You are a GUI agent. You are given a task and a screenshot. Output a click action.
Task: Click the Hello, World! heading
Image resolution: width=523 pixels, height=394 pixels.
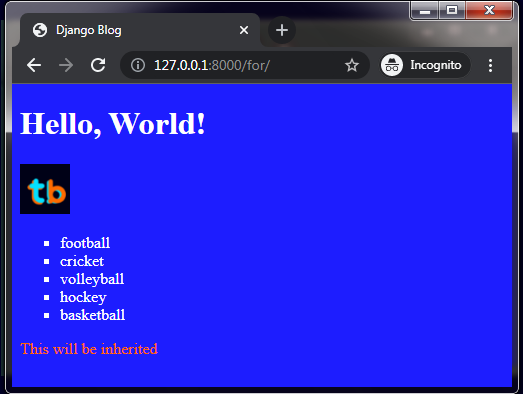pyautogui.click(x=113, y=124)
